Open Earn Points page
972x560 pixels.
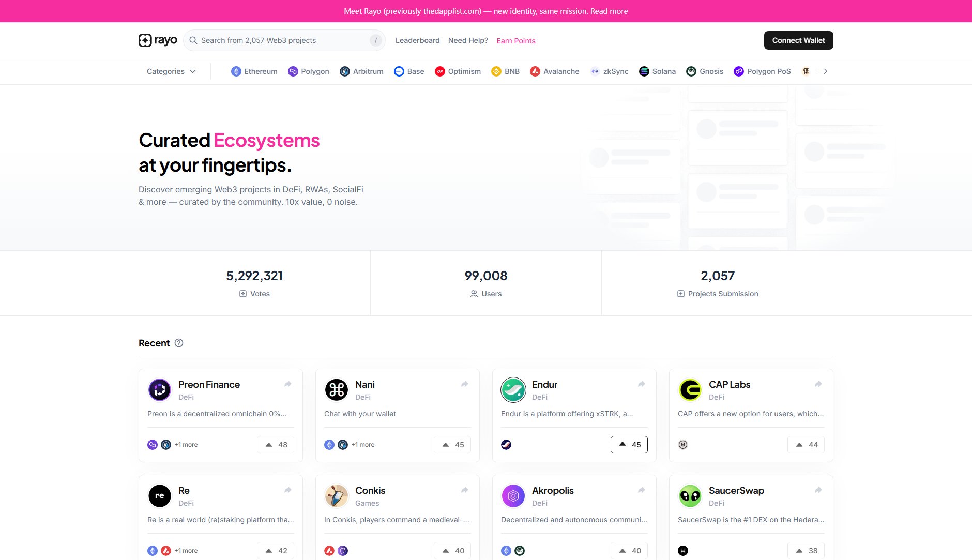[516, 41]
